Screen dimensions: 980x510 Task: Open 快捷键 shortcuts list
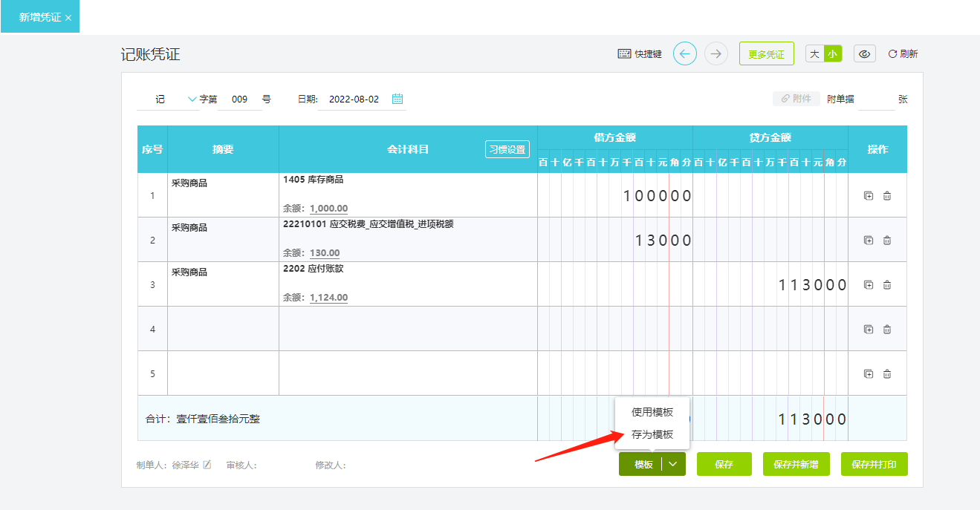(640, 54)
